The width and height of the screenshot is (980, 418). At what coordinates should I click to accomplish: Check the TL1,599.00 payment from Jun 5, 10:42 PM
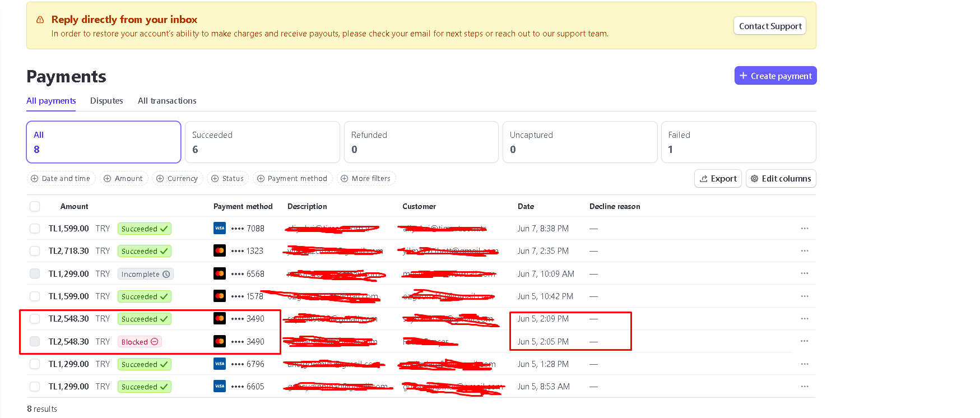[35, 296]
